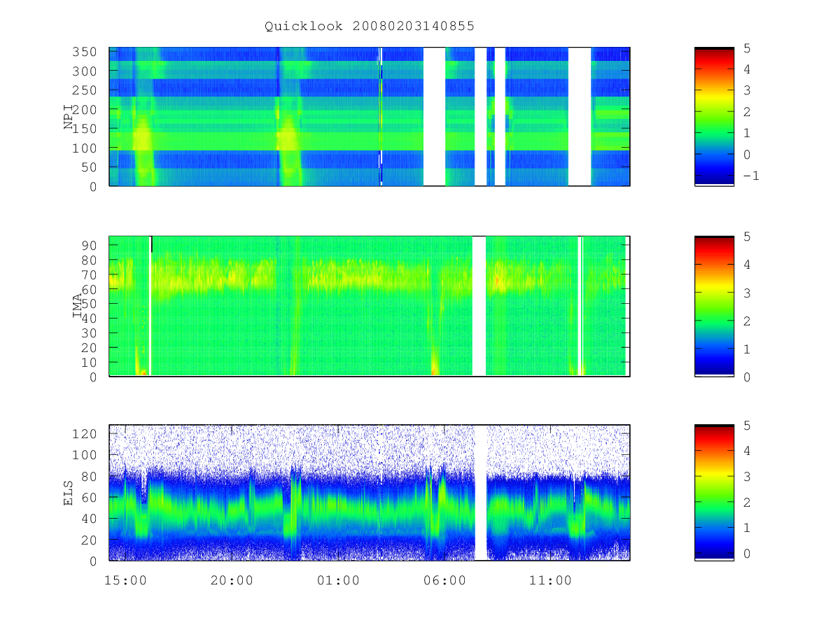Click the -1 label on NPI color bar
This screenshot has width=840, height=630.
(750, 175)
